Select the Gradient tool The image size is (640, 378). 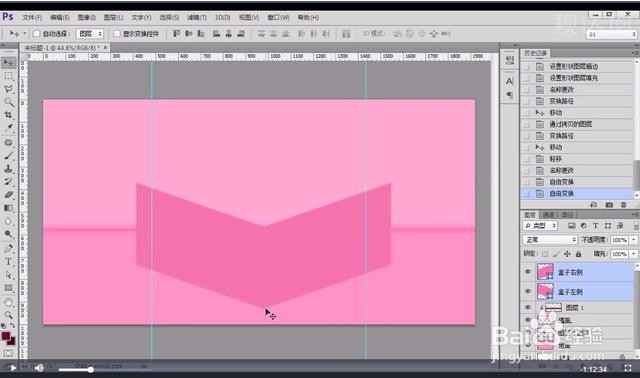pos(8,208)
